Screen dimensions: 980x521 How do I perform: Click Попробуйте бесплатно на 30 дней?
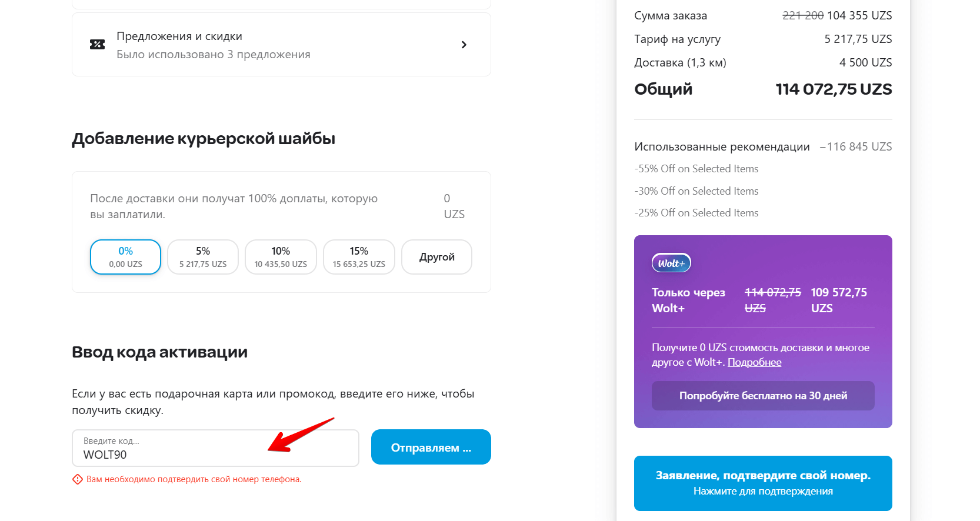click(763, 396)
